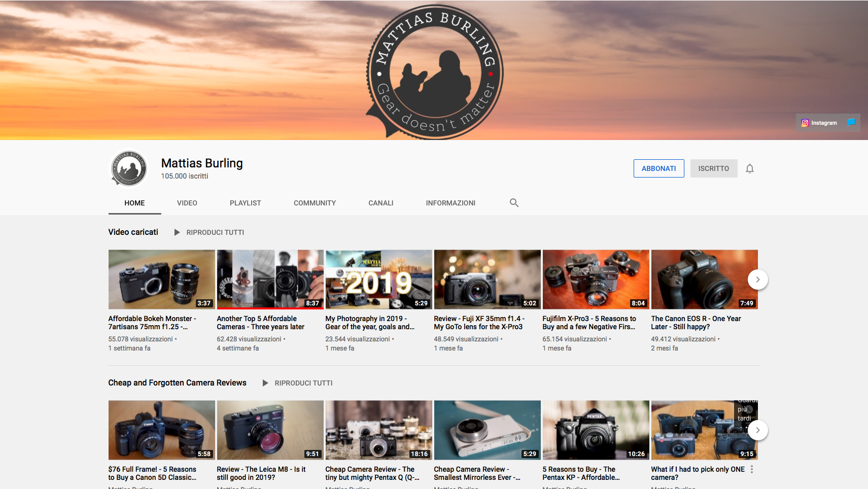This screenshot has width=868, height=489.
Task: Click the '4 settimane fa' upload date
Action: tap(238, 348)
